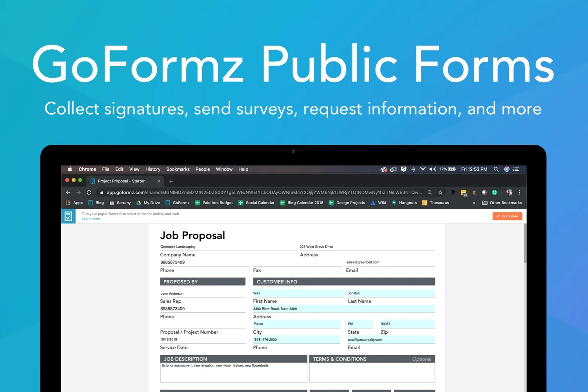Open the History menu
Image resolution: width=588 pixels, height=392 pixels.
point(153,169)
